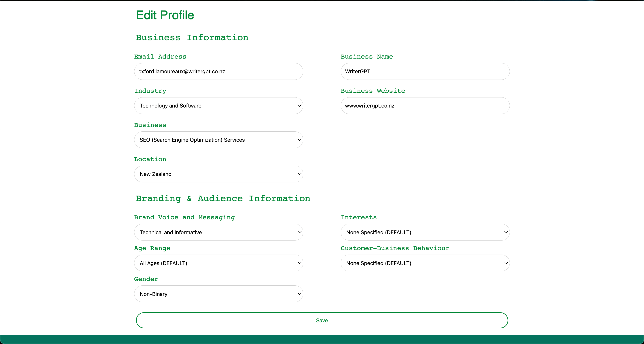Screen dimensions: 644x344
Task: Click the Age Range label
Action: click(152, 248)
